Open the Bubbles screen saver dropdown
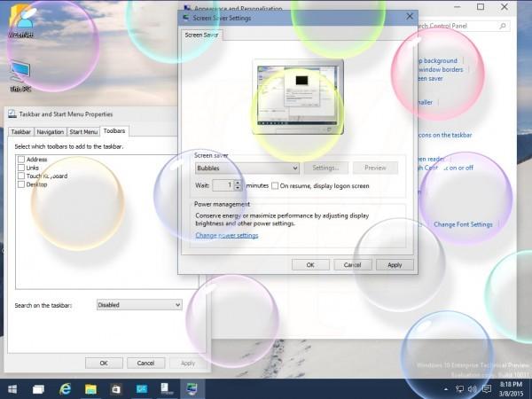This screenshot has height=399, width=532. click(247, 168)
